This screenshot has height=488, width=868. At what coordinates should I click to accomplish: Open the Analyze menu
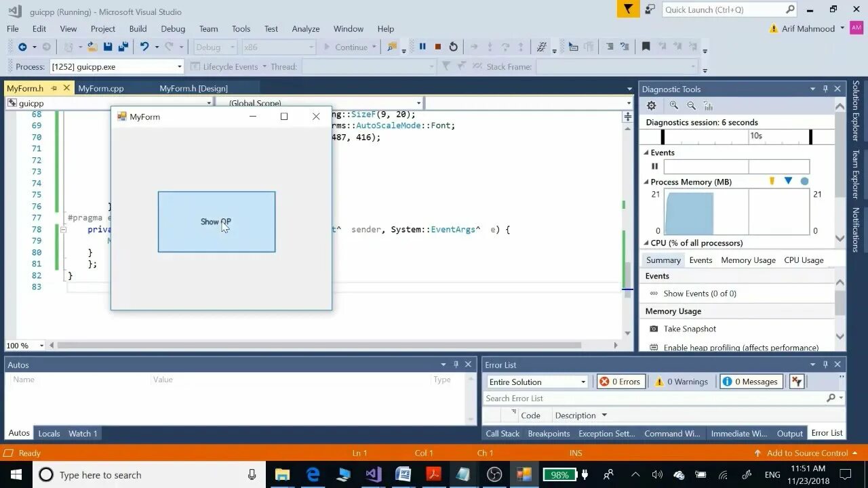(306, 28)
